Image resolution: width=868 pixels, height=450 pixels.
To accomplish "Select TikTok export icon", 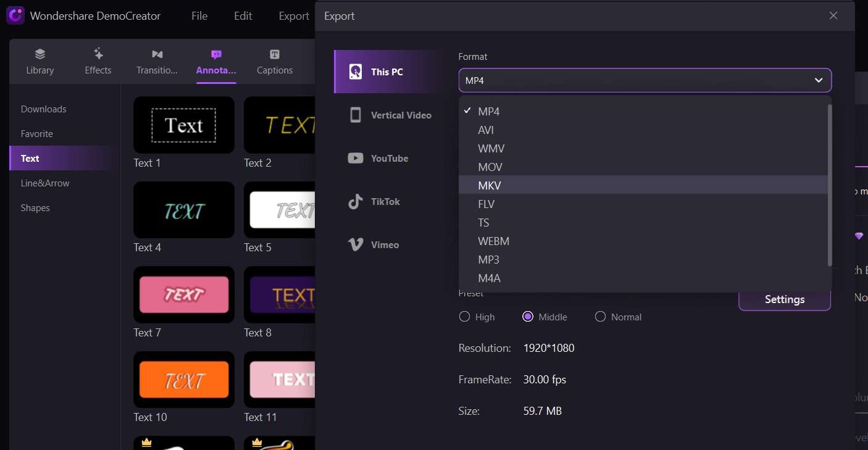I will coord(356,201).
